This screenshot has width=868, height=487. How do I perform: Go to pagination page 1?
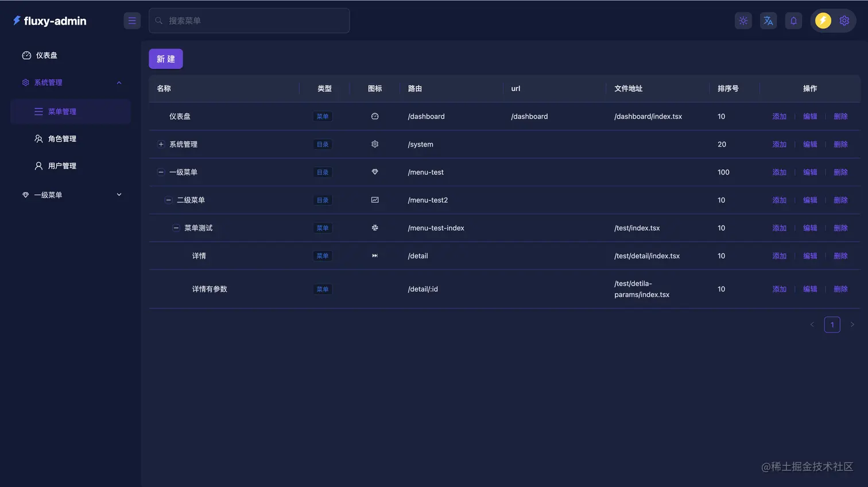[832, 324]
